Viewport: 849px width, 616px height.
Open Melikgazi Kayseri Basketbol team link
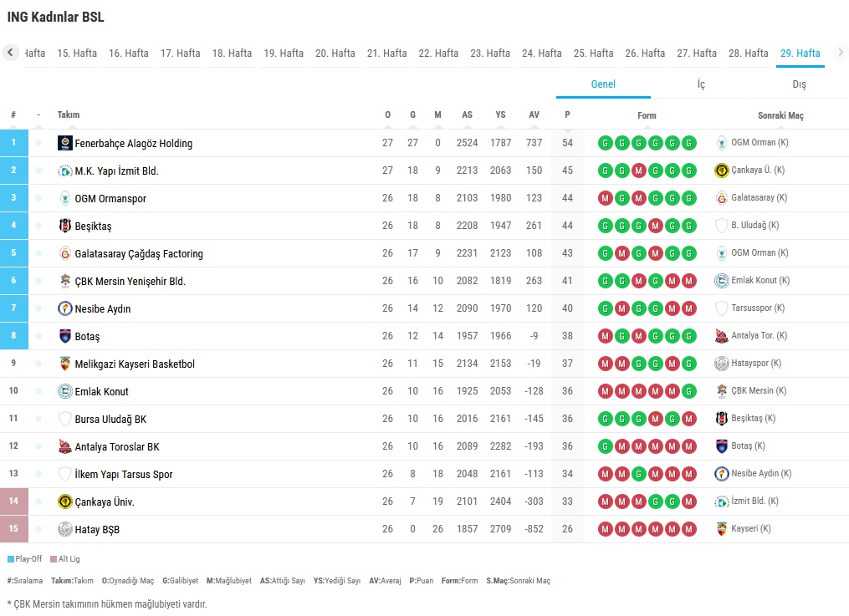[x=135, y=364]
